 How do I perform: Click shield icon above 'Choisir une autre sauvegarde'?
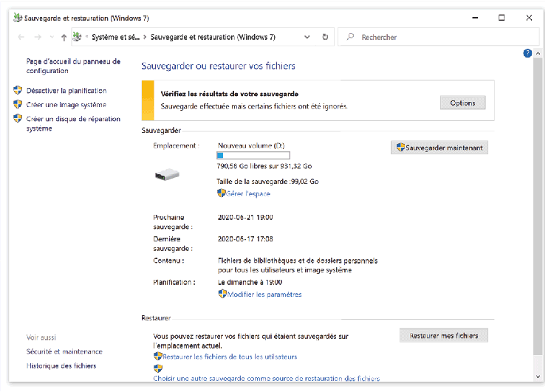(x=158, y=368)
